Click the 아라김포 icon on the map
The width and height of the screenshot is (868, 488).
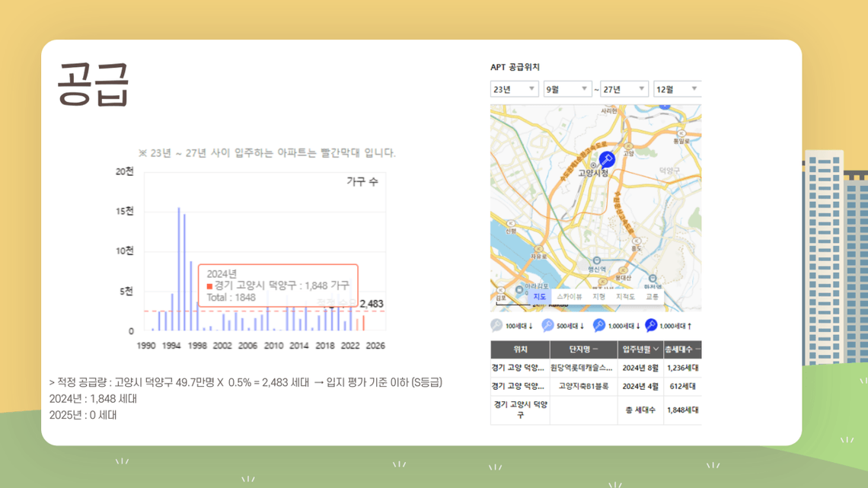[519, 289]
